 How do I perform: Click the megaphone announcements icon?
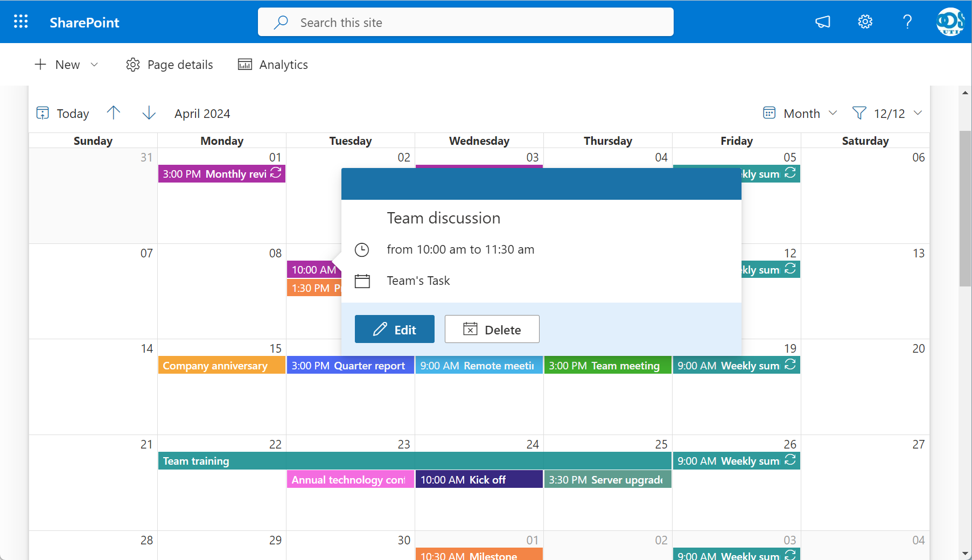(x=823, y=22)
